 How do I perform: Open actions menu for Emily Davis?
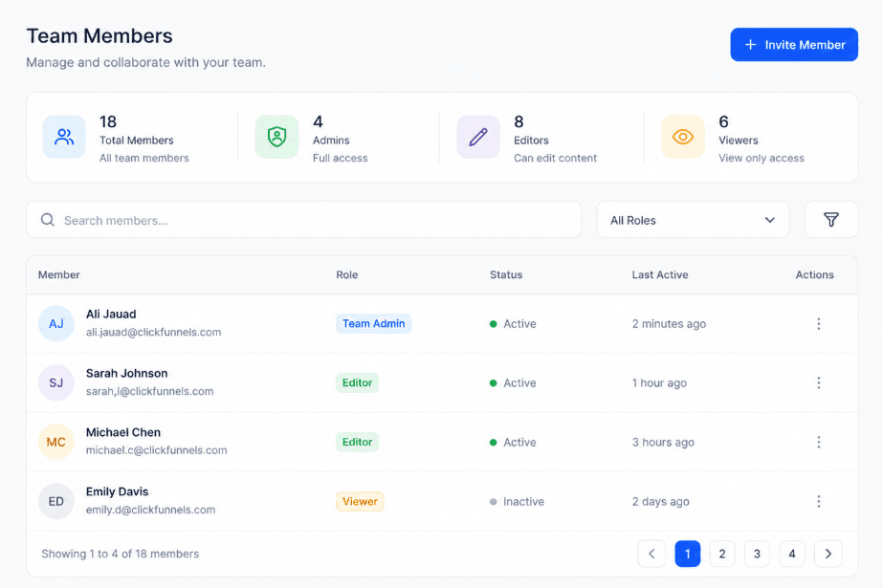pos(818,501)
